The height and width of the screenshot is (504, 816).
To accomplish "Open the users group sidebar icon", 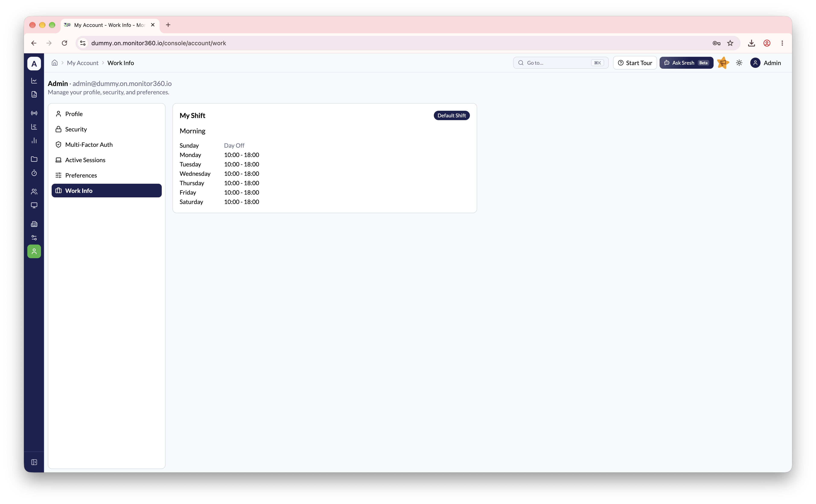I will tap(34, 191).
